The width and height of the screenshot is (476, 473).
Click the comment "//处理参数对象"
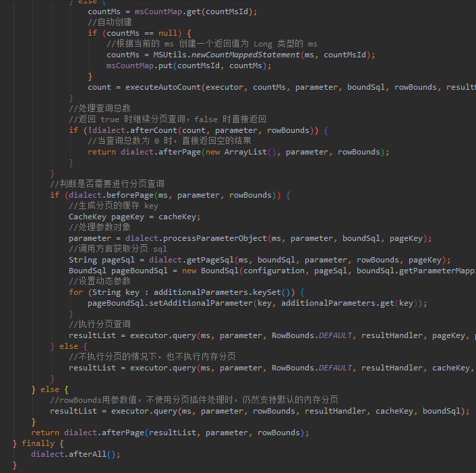100,227
